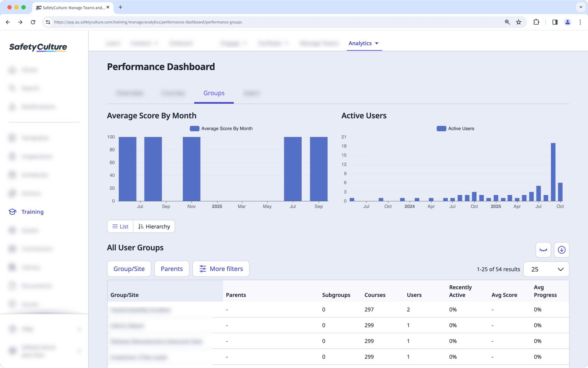Open the browser profile avatar
The height and width of the screenshot is (368, 588).
tap(567, 22)
